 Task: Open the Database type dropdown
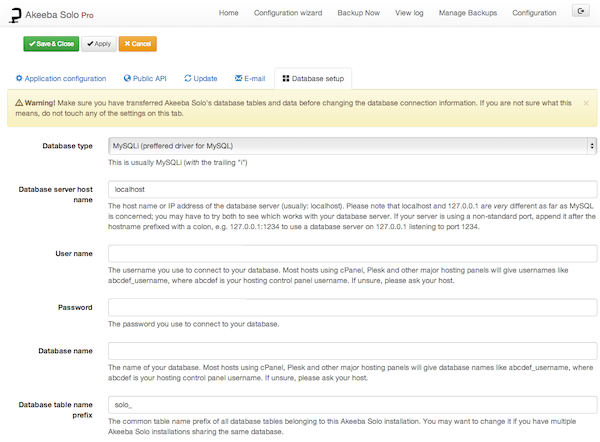(352, 146)
